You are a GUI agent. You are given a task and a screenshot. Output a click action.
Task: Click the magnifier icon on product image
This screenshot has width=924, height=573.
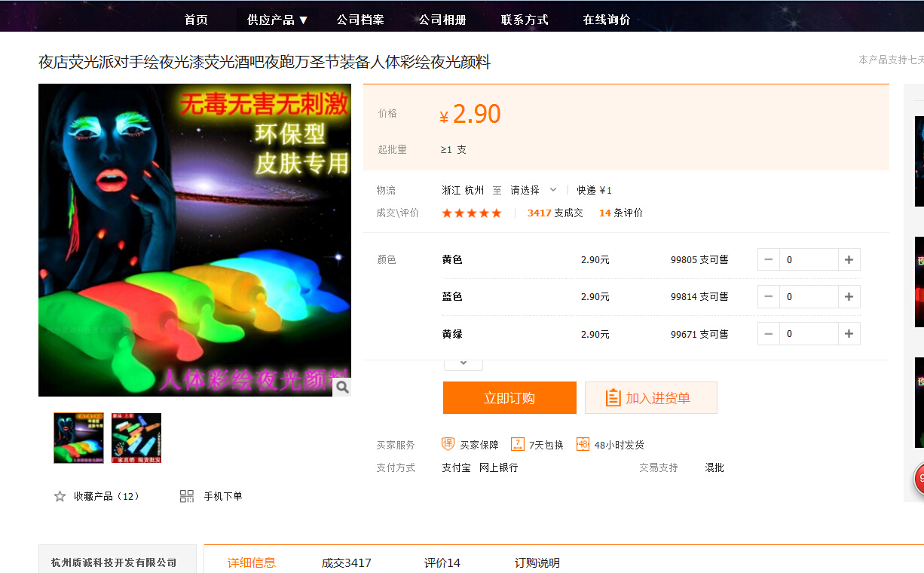pos(342,387)
